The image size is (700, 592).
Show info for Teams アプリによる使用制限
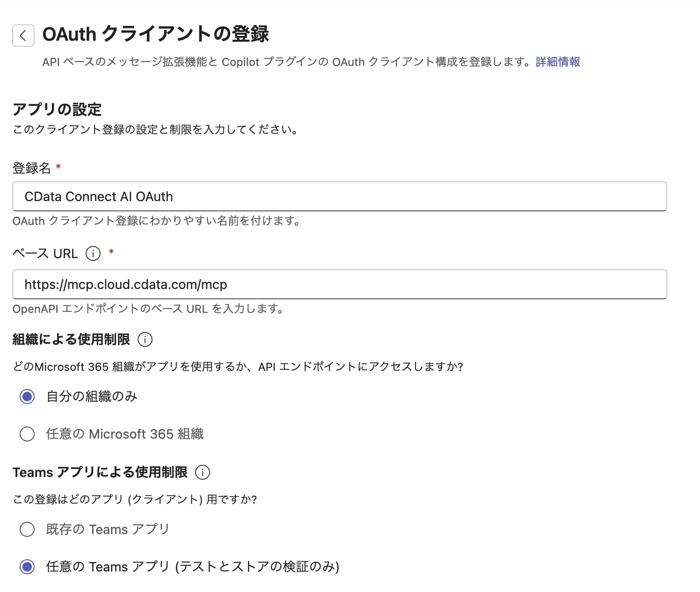(203, 472)
